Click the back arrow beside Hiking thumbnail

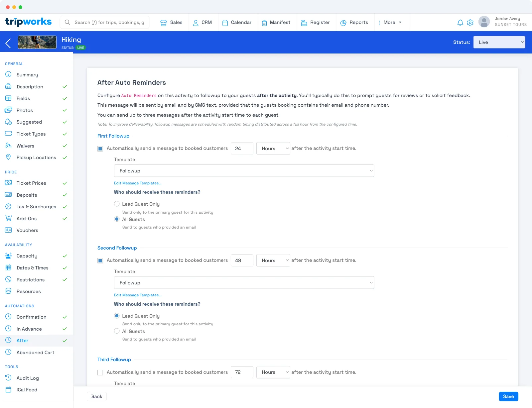pos(8,43)
